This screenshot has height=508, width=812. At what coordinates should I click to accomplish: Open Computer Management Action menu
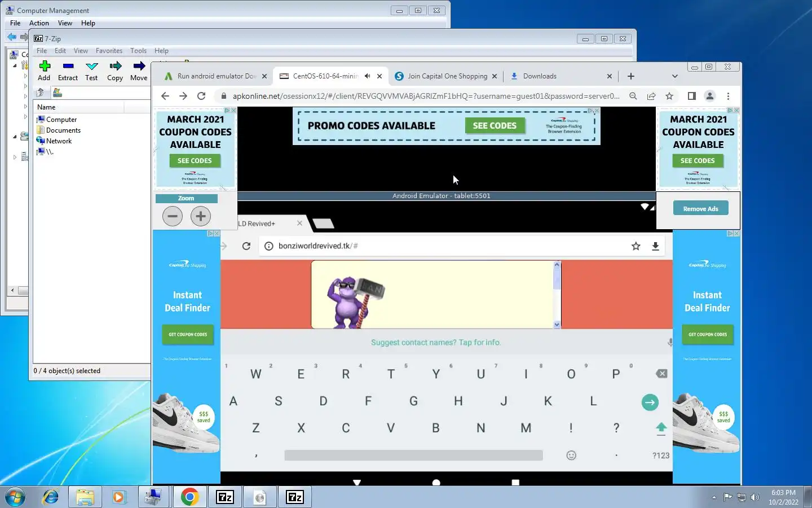pyautogui.click(x=39, y=23)
